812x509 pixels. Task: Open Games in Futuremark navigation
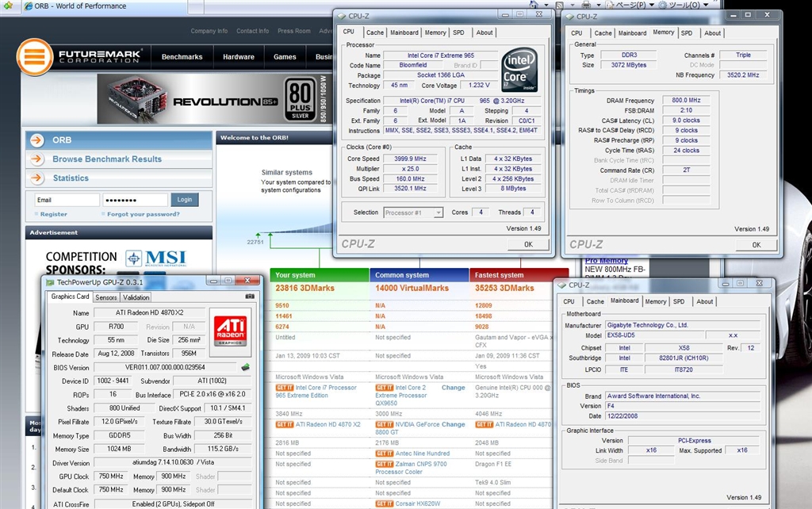285,57
